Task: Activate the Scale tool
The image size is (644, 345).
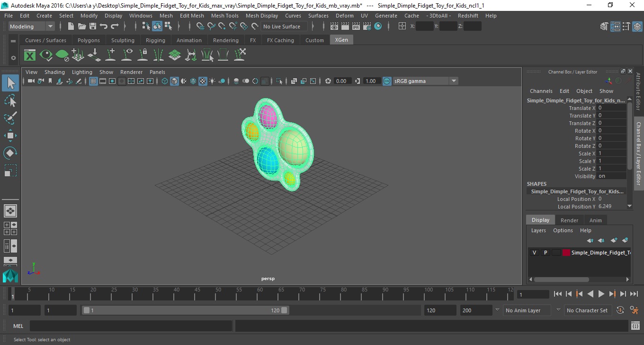Action: (x=10, y=171)
